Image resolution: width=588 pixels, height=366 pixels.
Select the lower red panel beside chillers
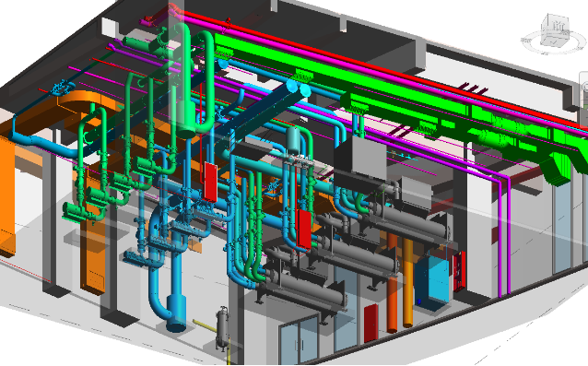(304, 230)
